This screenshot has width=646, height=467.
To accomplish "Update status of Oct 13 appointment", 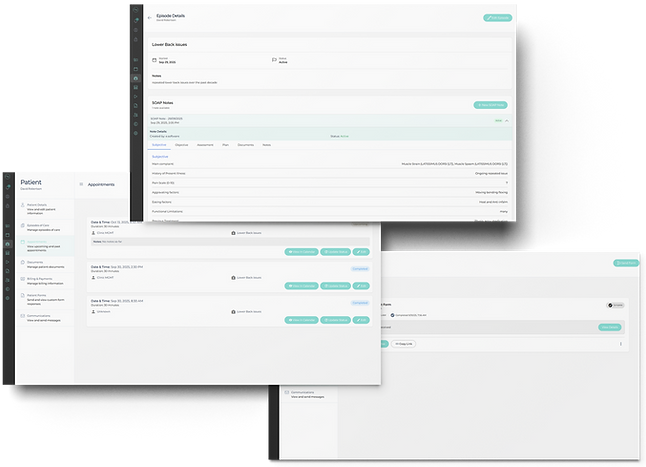I will click(x=335, y=252).
